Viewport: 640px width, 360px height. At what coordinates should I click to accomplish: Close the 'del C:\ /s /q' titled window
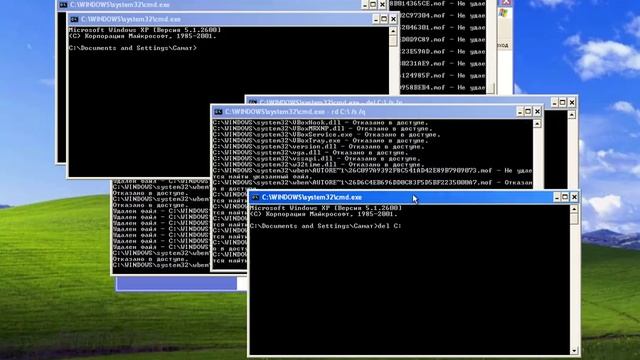tap(572, 102)
